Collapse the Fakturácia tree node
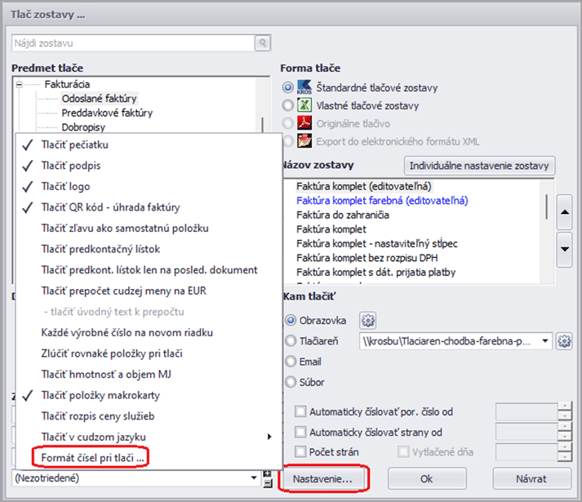 [x=19, y=85]
